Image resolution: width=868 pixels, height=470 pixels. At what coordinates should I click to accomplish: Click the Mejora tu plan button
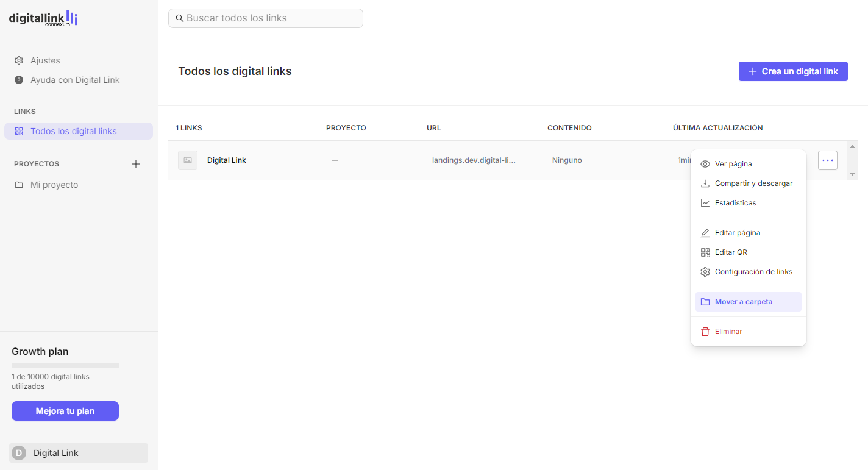65,411
